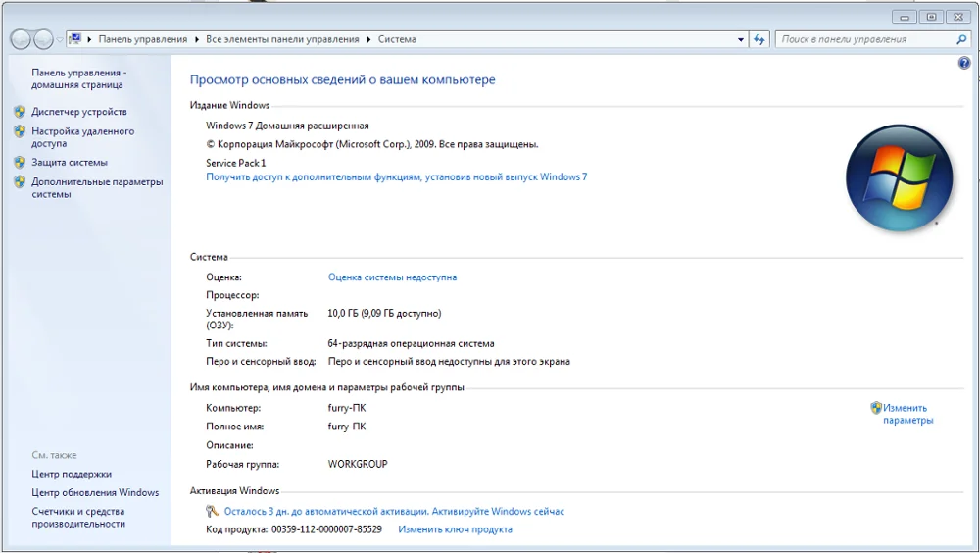The width and height of the screenshot is (980, 553).
Task: Open address bar history dropdown
Action: (x=741, y=39)
